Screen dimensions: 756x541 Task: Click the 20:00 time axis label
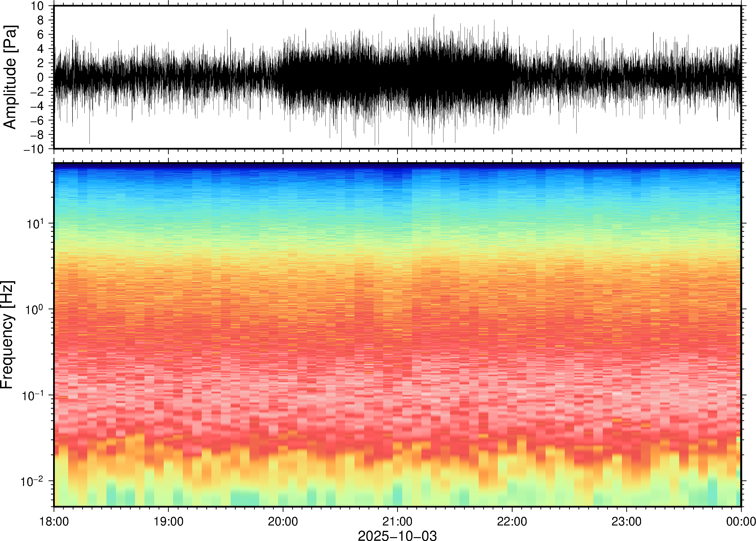pyautogui.click(x=283, y=521)
